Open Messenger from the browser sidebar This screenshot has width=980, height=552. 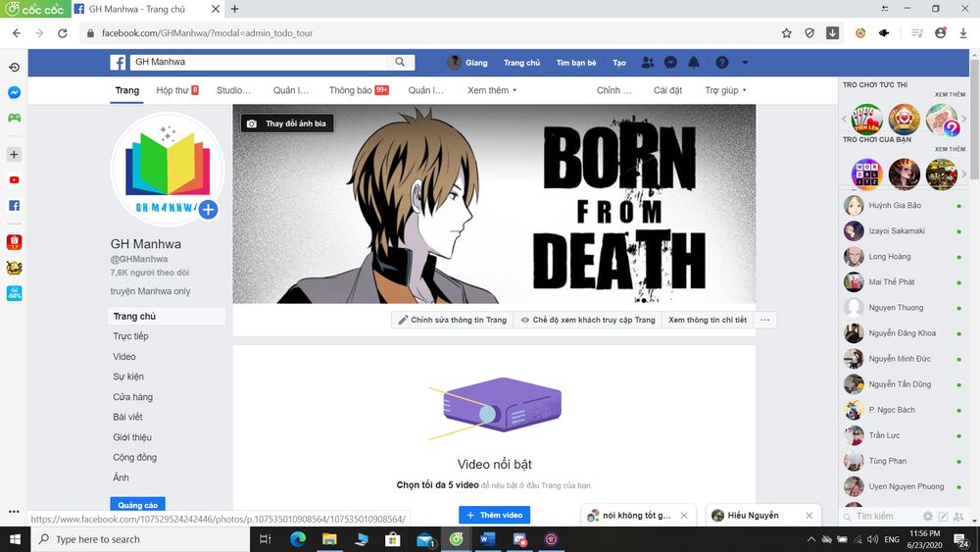(14, 92)
